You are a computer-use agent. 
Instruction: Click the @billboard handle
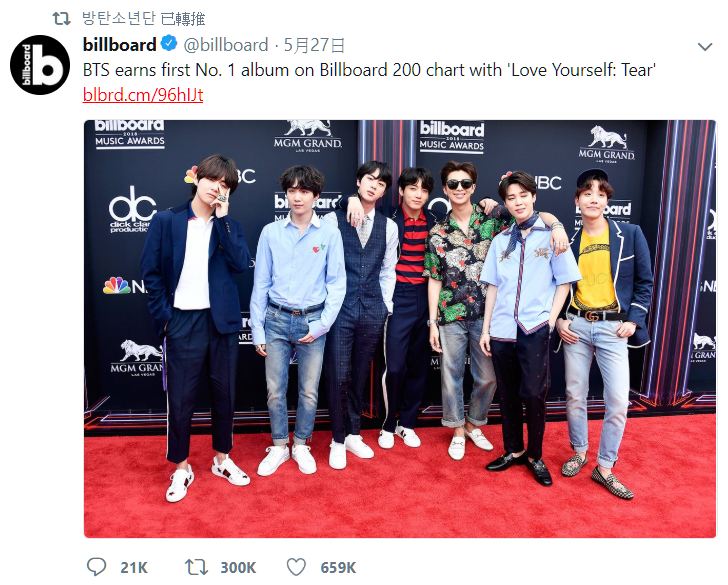(x=225, y=45)
